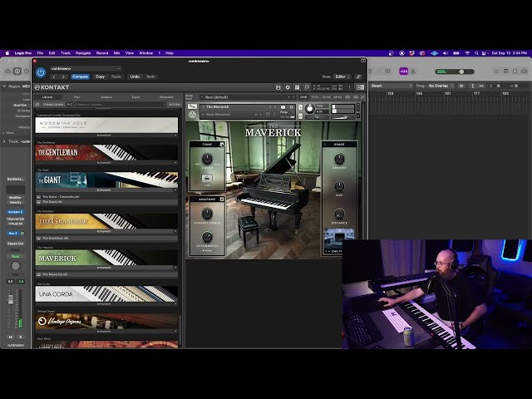This screenshot has width=532, height=399.
Task: Click Kontakt minimize view windows icon
Action: (x=307, y=87)
